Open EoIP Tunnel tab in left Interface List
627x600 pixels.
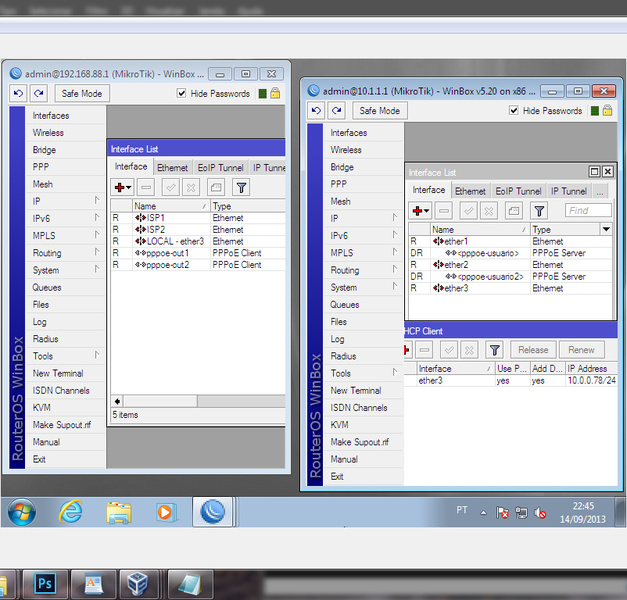pos(220,168)
